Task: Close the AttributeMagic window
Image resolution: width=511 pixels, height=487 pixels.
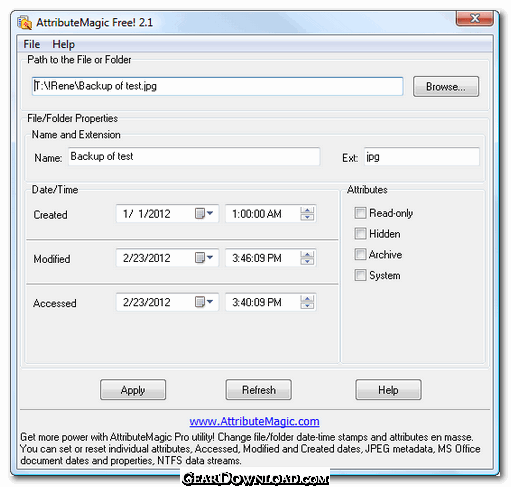Action: pos(475,18)
